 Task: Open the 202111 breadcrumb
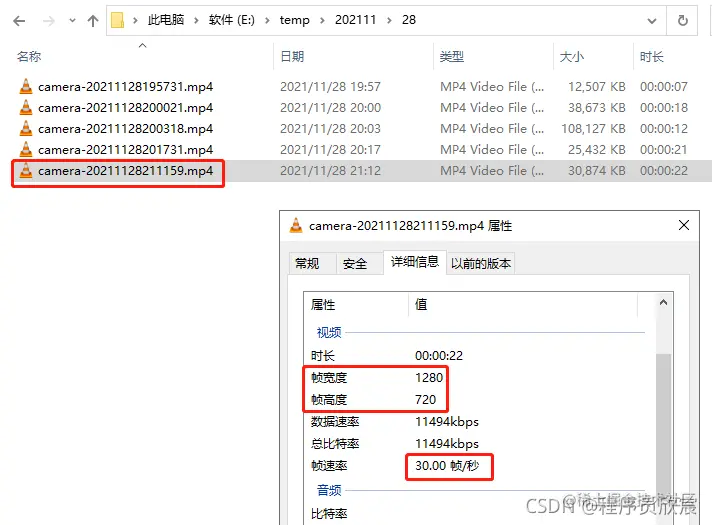click(356, 20)
